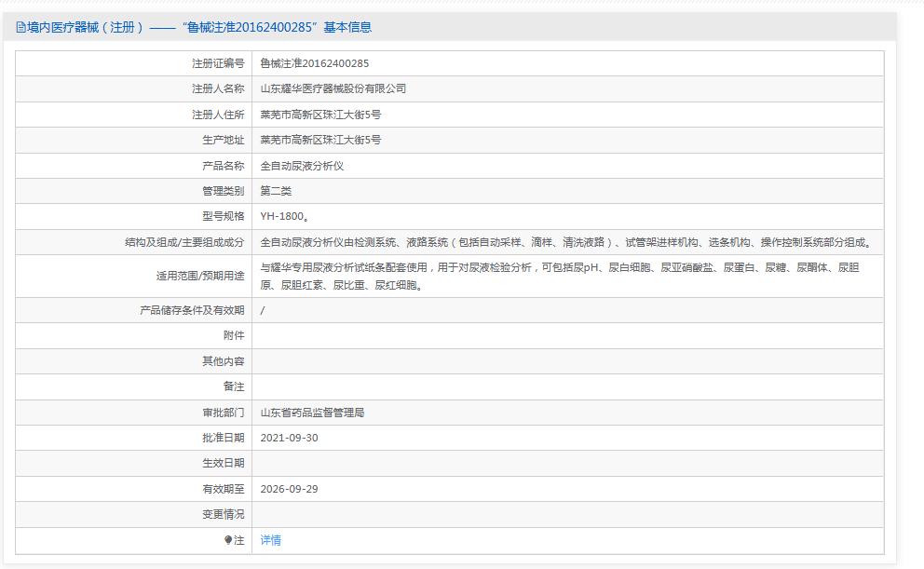Click the 变更情况 label
Image resolution: width=924 pixels, height=569 pixels.
[224, 514]
